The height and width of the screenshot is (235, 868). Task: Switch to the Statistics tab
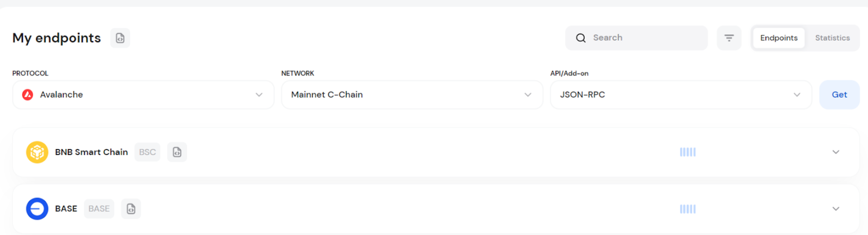[x=832, y=38]
